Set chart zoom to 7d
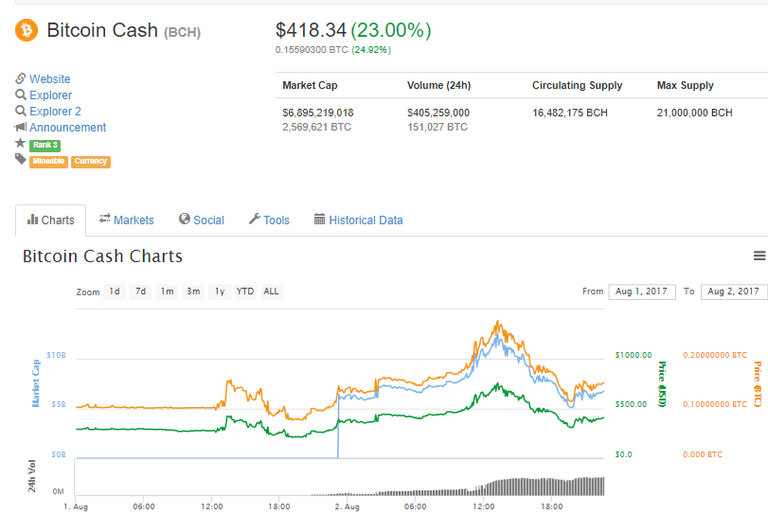This screenshot has height=512, width=768. point(141,292)
